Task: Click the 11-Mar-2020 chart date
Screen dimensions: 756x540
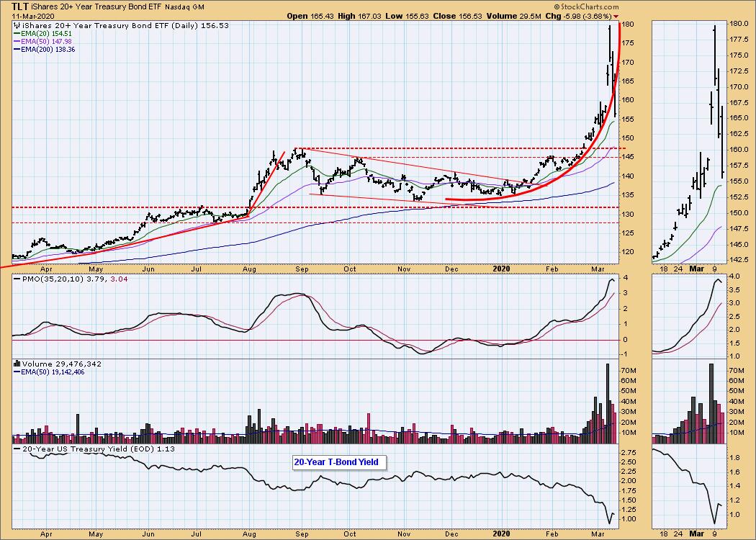Action: coord(33,17)
